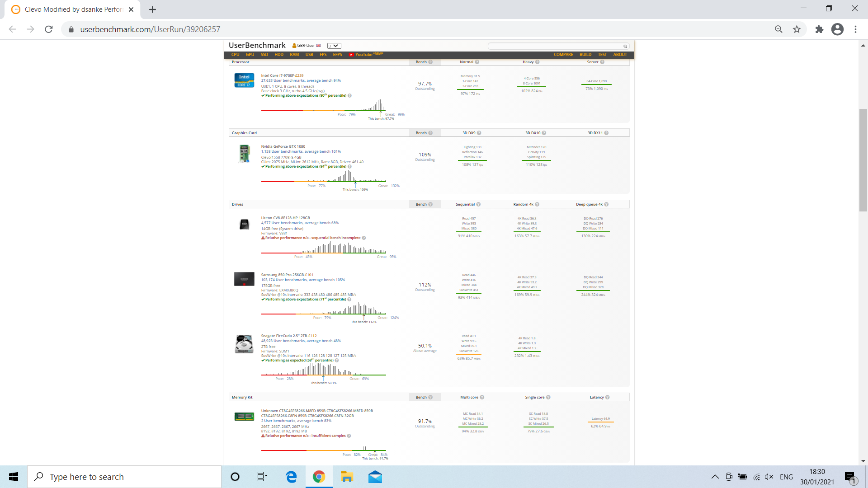Go to BUILD in the navigation bar

(585, 55)
